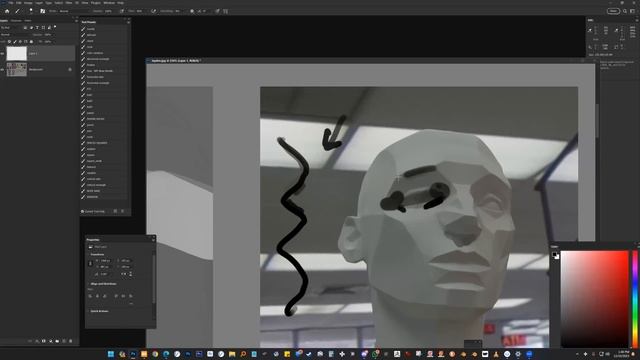Viewport: 640px width, 360px height.
Task: Open the Window menu
Action: 109,3
